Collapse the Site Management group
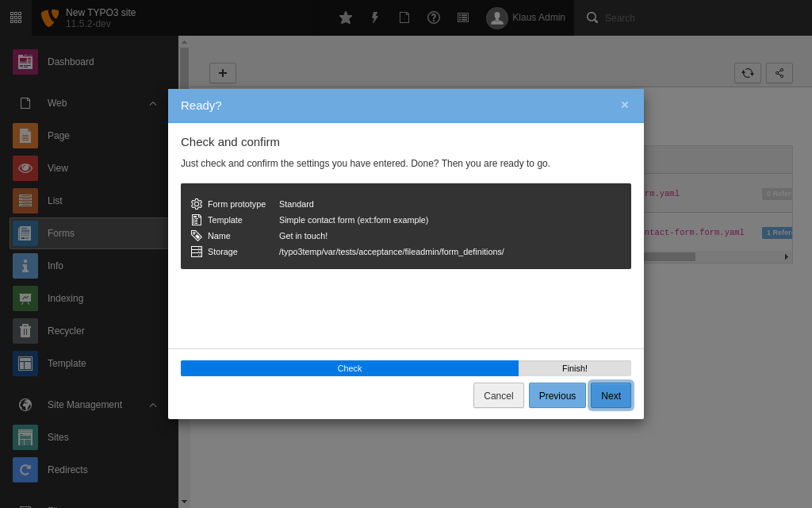The image size is (812, 508). point(152,405)
